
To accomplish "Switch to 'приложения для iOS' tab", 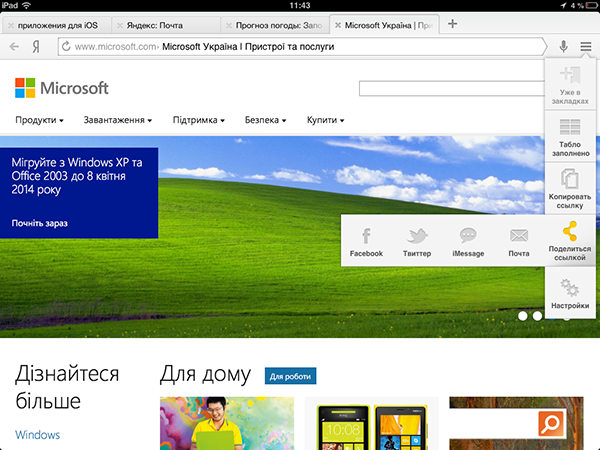I will pyautogui.click(x=57, y=25).
